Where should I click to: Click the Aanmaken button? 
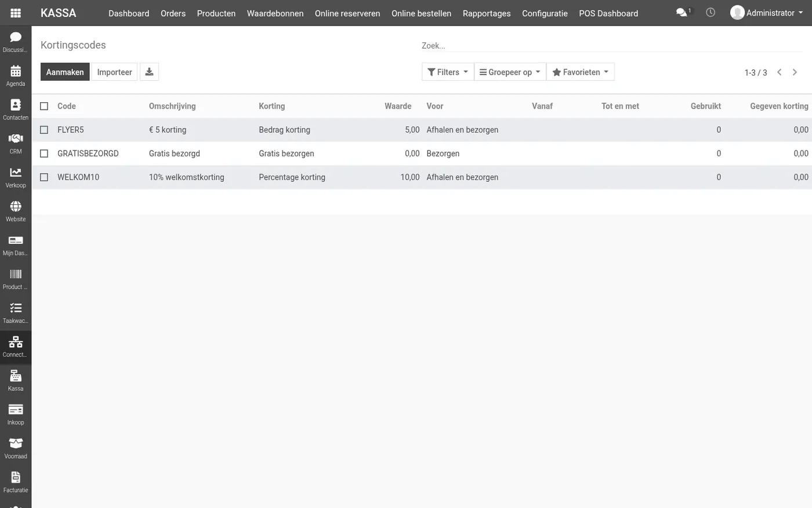pos(65,72)
